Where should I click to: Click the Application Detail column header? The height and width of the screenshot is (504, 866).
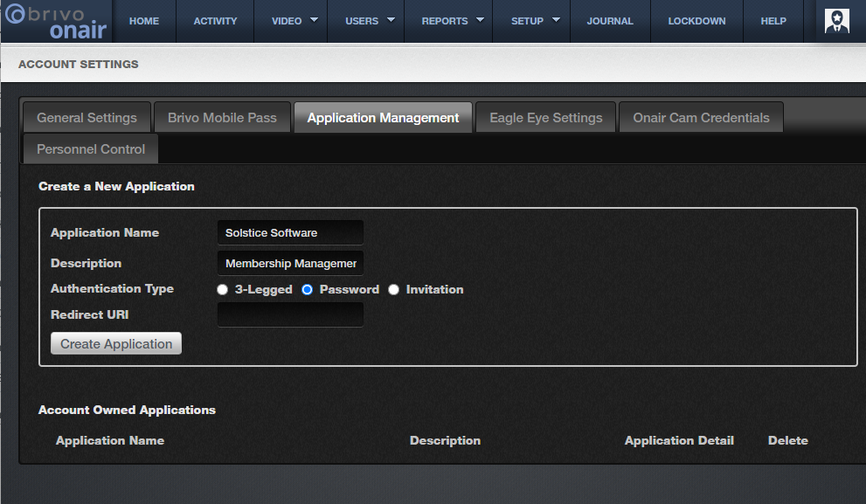(x=679, y=440)
